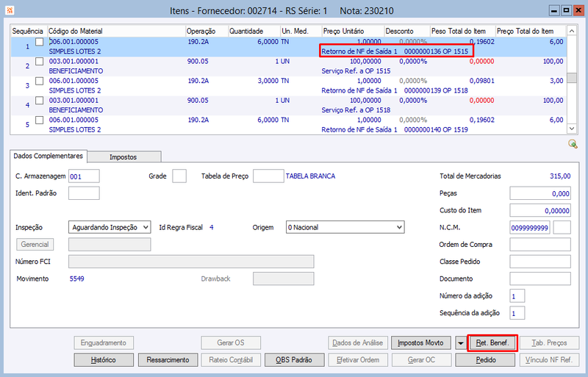Viewport: 588px width, 377px height.
Task: Check the checkbox for sequence 5 row
Action: (40, 120)
